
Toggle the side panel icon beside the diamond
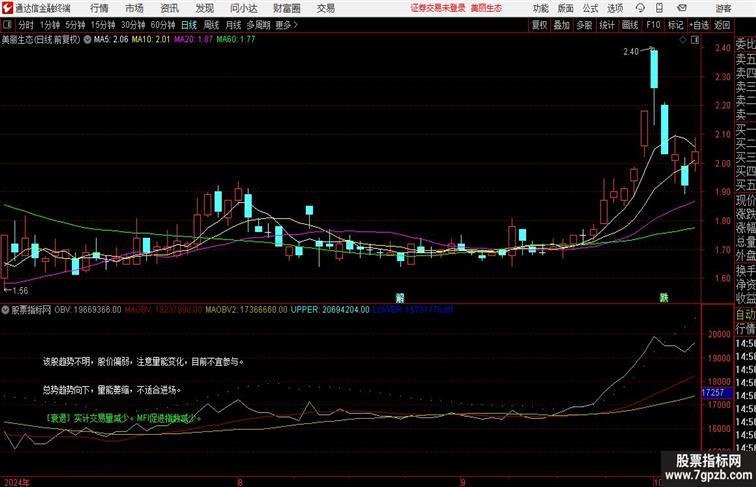point(695,40)
